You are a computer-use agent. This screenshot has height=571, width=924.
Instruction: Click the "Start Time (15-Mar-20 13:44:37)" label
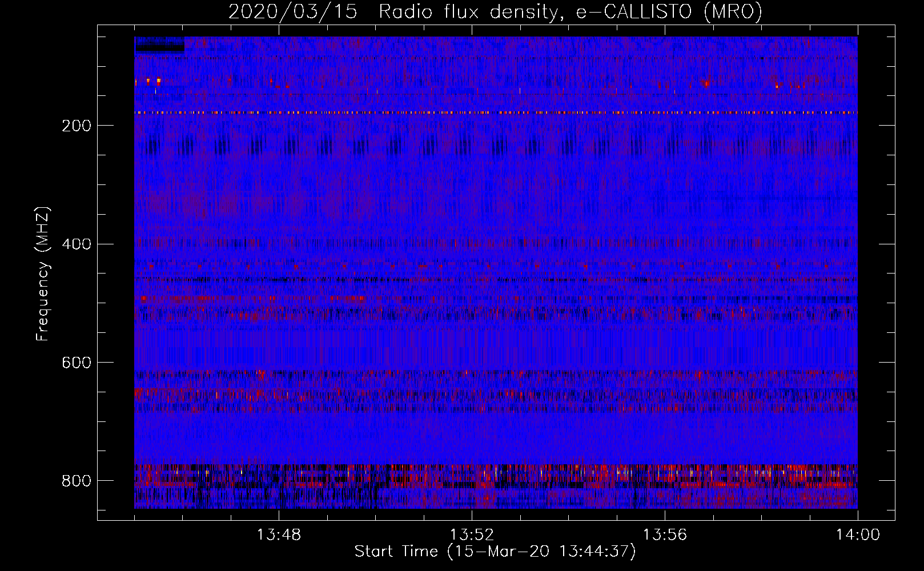[495, 552]
